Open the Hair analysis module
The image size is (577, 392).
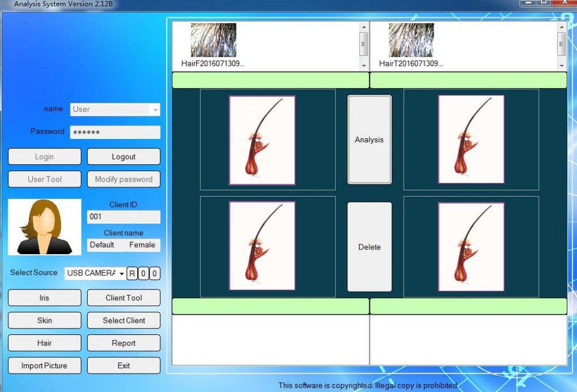point(44,343)
